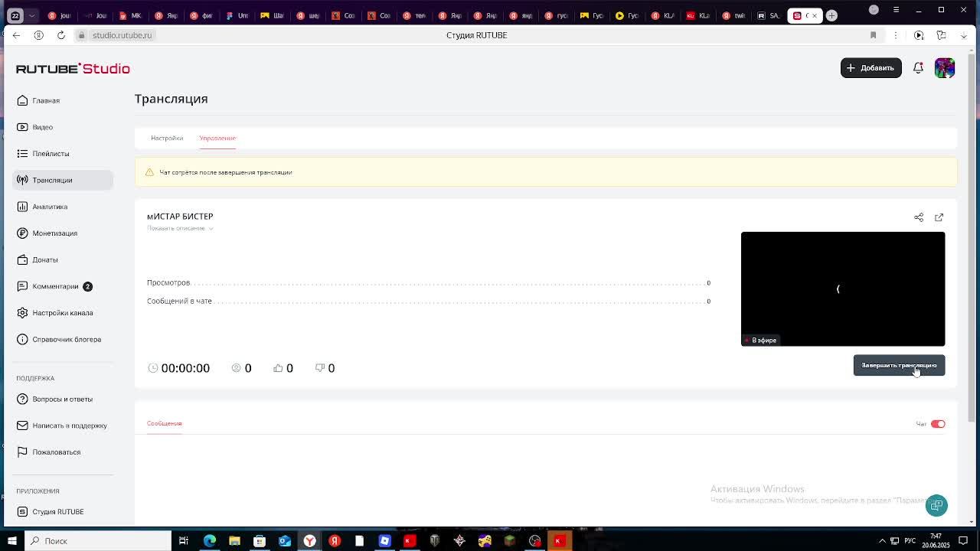Screen dimensions: 980x551
Task: Open stream in new window icon
Action: click(x=939, y=217)
